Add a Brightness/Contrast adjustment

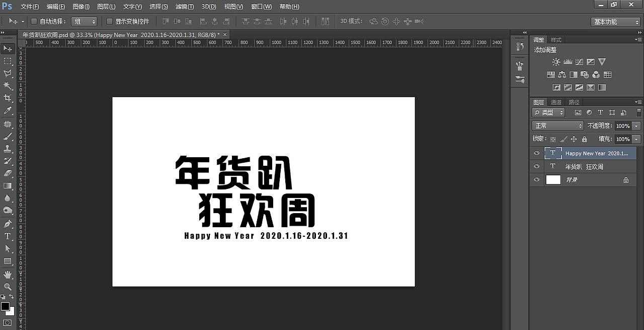(556, 61)
